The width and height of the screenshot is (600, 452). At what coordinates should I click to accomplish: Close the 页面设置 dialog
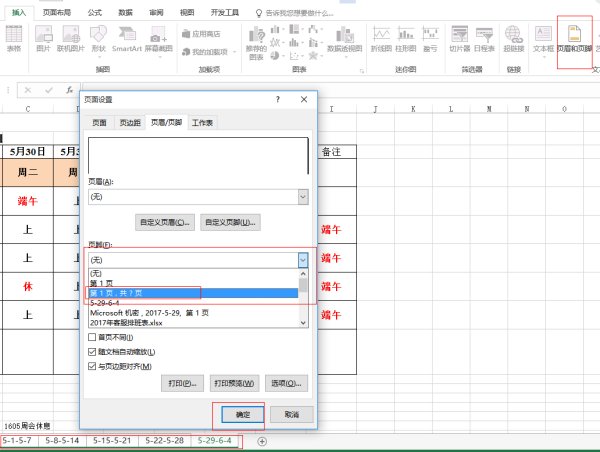pos(304,100)
